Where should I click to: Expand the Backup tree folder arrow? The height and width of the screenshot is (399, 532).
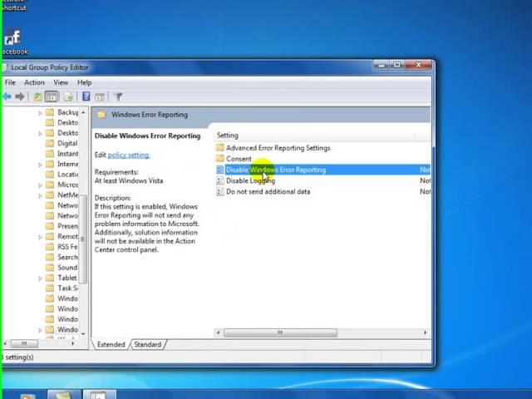pos(40,113)
